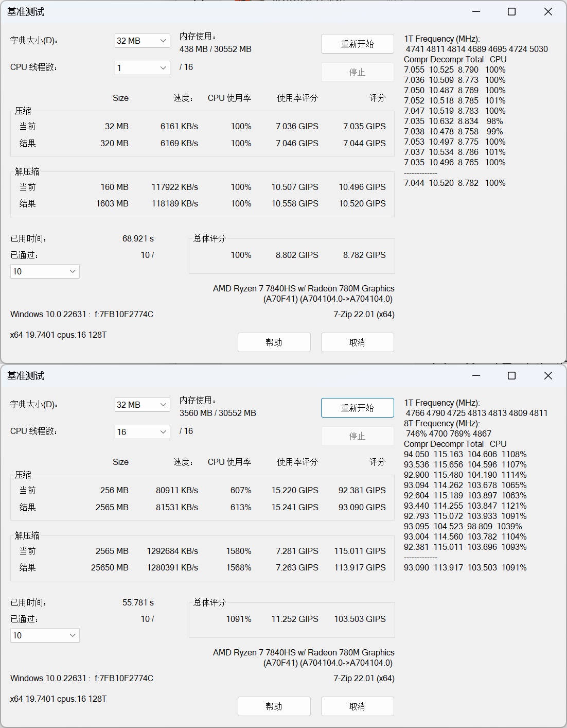Screen dimensions: 567x728
Task: Click 取消 button in top window
Action: pos(358,342)
